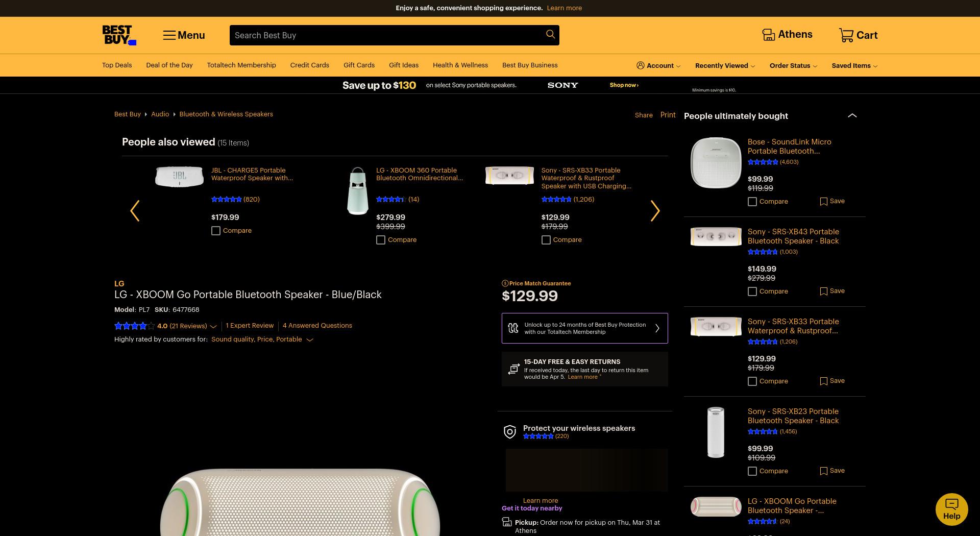980x536 pixels.
Task: Check Compare for Sony SRS-XB23
Action: point(752,471)
